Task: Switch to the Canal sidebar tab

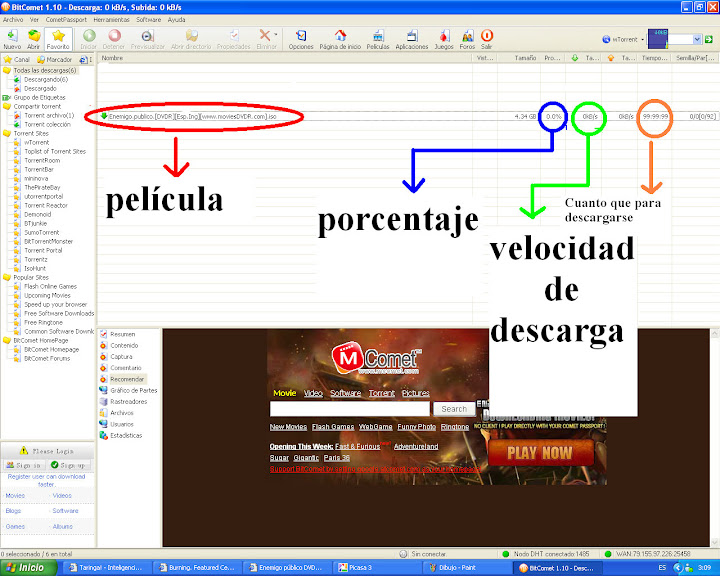Action: coord(17,60)
